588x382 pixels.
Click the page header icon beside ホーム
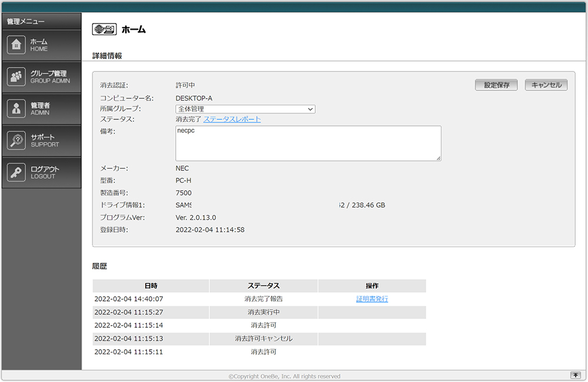point(104,29)
